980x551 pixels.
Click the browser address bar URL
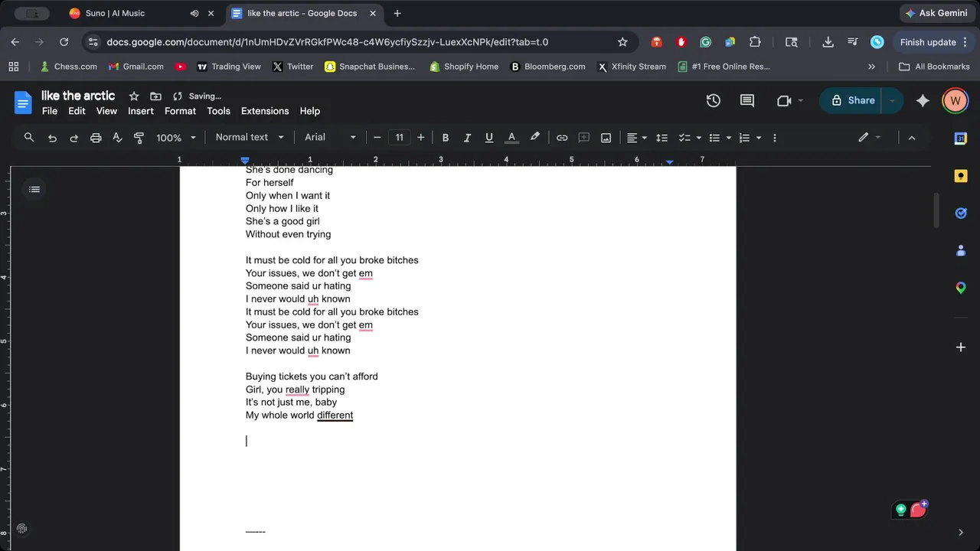click(328, 42)
